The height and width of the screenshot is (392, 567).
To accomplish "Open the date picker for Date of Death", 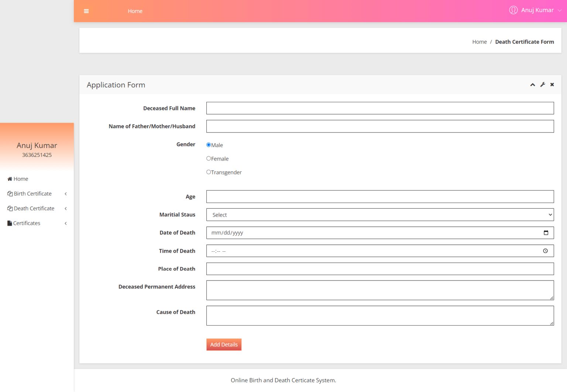I will [546, 233].
